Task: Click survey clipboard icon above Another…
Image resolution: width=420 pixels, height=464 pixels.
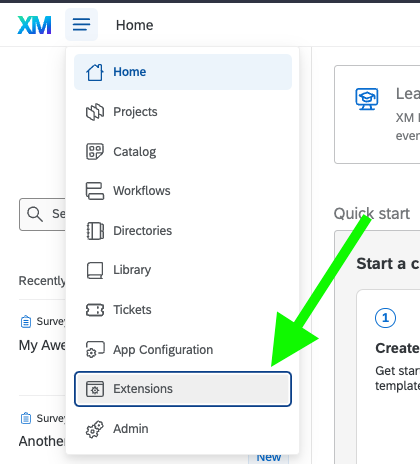Action: [26, 418]
